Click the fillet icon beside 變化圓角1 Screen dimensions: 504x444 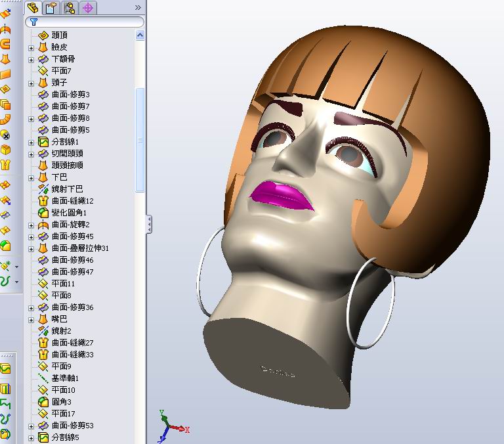click(x=43, y=213)
